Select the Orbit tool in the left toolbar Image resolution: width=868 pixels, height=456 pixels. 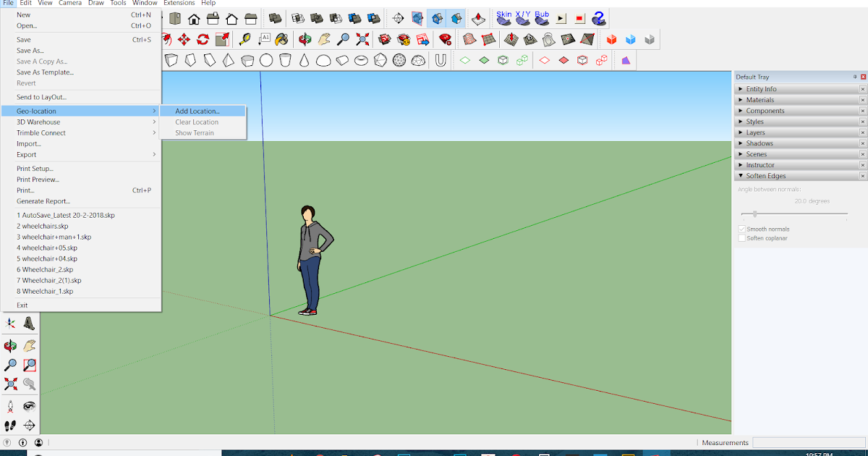tap(9, 346)
